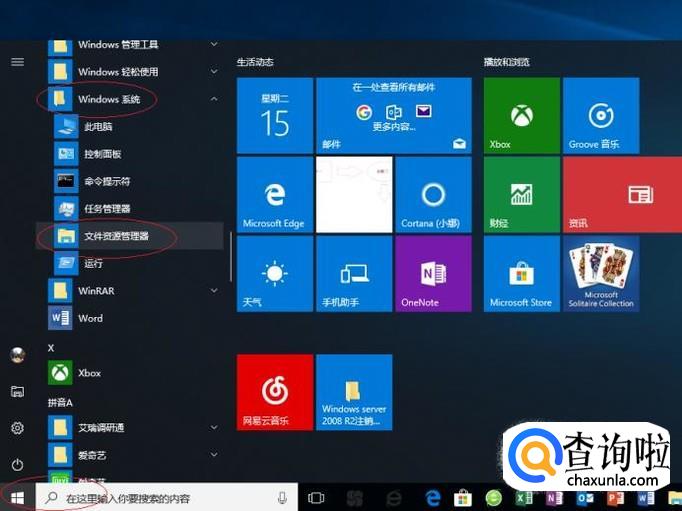Screen dimensions: 682x511
Task: Launch 命令提示符 Command Prompt
Action: point(130,181)
